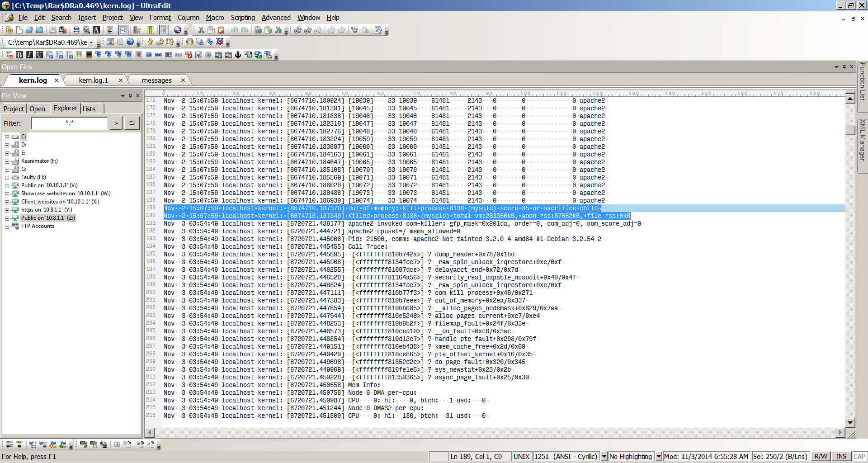Viewport: 868px width, 463px height.
Task: Click the vertical scrollbar down arrow
Action: (850, 423)
